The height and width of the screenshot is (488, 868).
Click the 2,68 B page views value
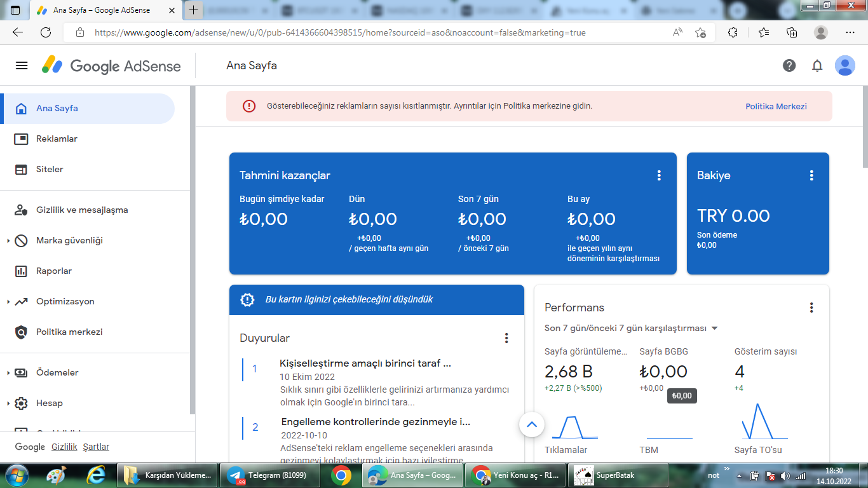569,372
